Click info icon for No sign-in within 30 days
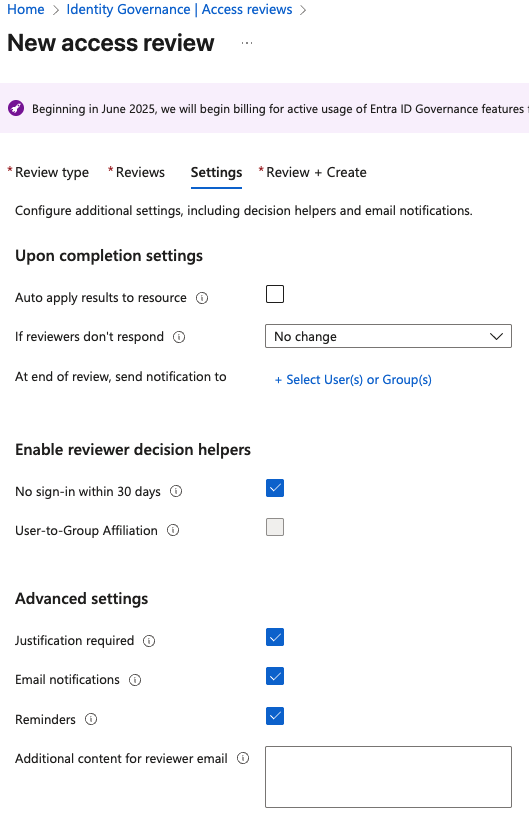529x822 pixels. point(176,491)
